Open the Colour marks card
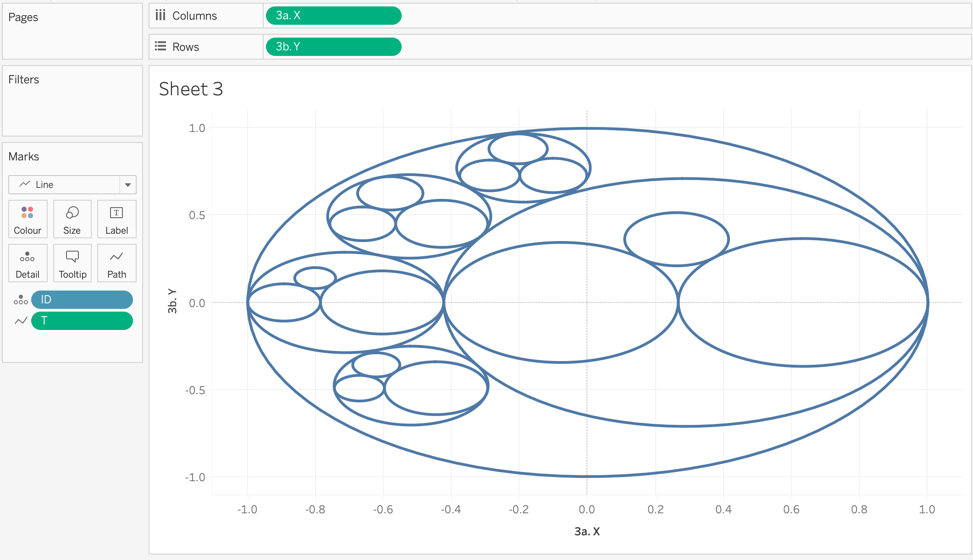Screen dimensions: 973x560 point(28,219)
